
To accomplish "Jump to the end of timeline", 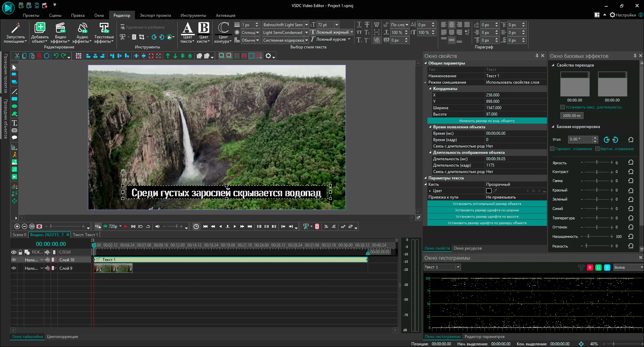I will (x=249, y=226).
